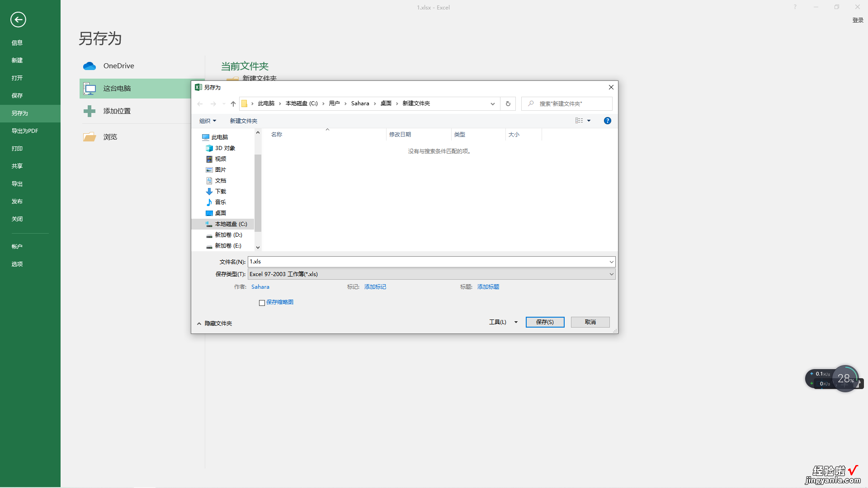Viewport: 868px width, 488px height.
Task: Expand breadcrumb arrow after 桌面
Action: 397,103
